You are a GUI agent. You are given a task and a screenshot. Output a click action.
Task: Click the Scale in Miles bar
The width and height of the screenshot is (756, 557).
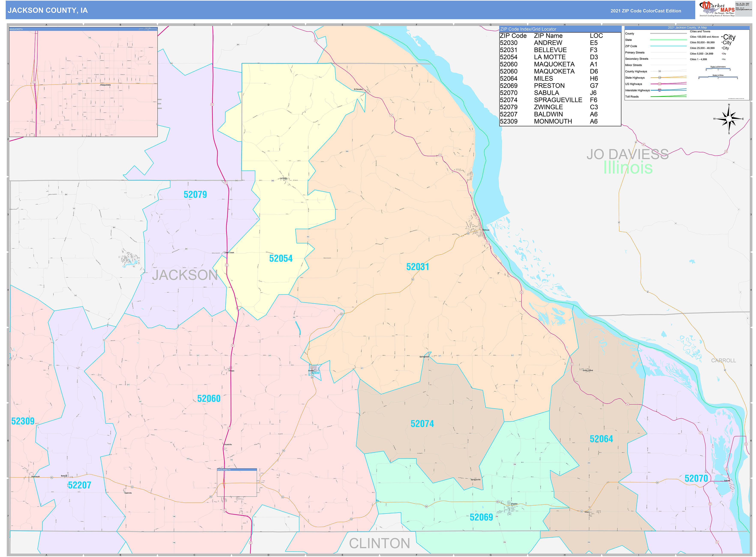[718, 77]
